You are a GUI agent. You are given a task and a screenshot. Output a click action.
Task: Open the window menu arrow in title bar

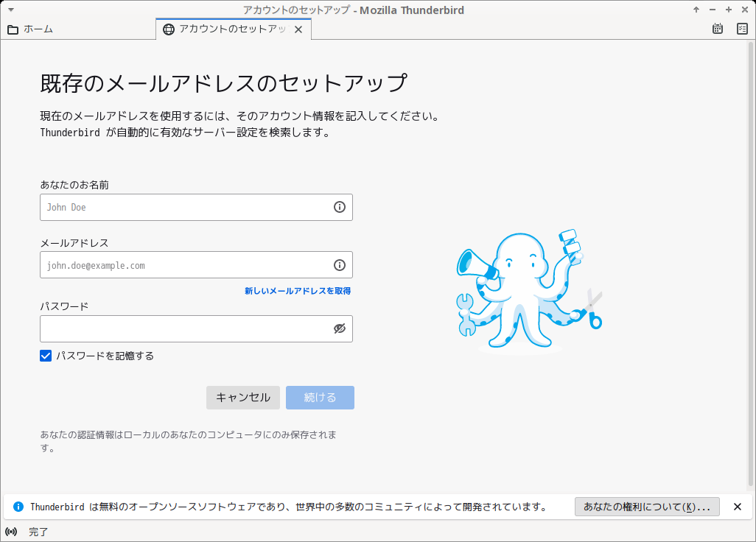coord(10,10)
